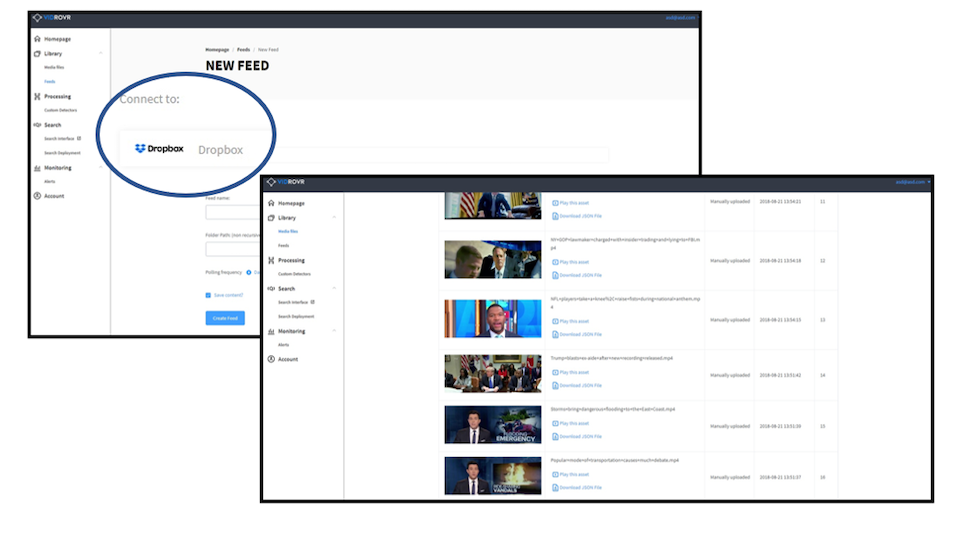Screen dimensions: 960x537
Task: Click the Monitoring chart icon in the media files window sidebar
Action: 271,331
